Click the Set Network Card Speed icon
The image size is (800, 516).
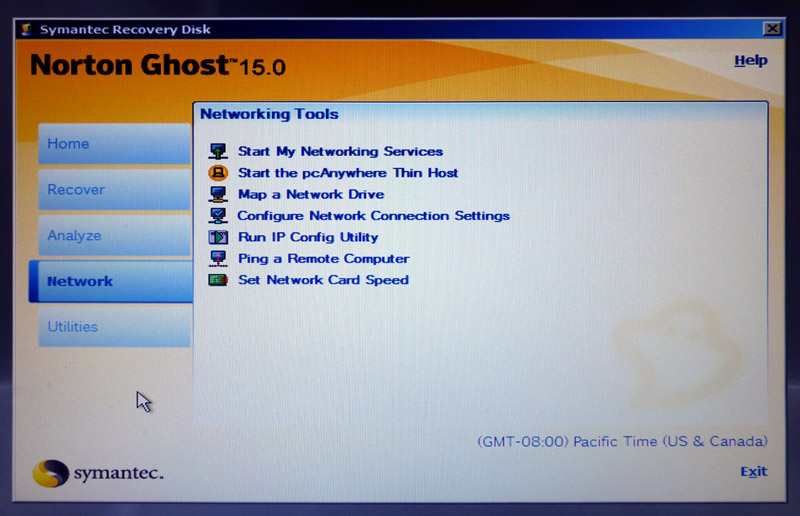pos(218,280)
